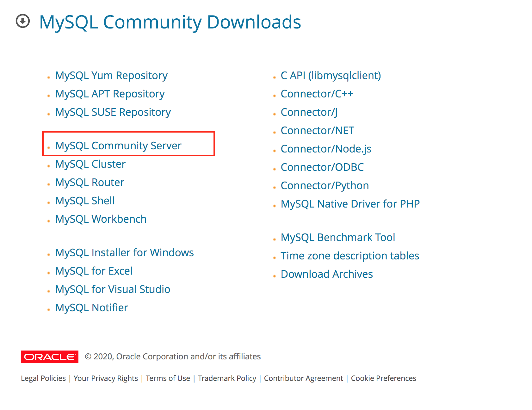Viewport: 532px width, 410px height.
Task: Click the 2020 Oracle Corporation copyright text
Action: [173, 357]
